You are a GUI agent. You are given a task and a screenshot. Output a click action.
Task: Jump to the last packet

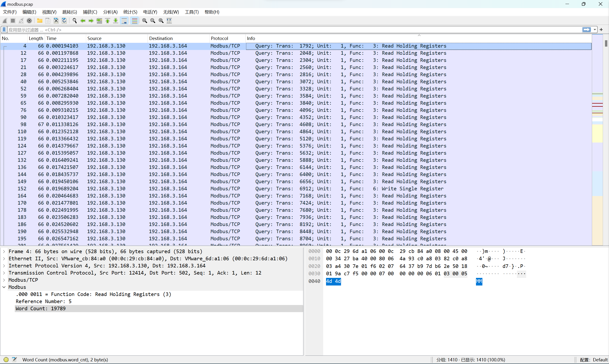click(116, 21)
